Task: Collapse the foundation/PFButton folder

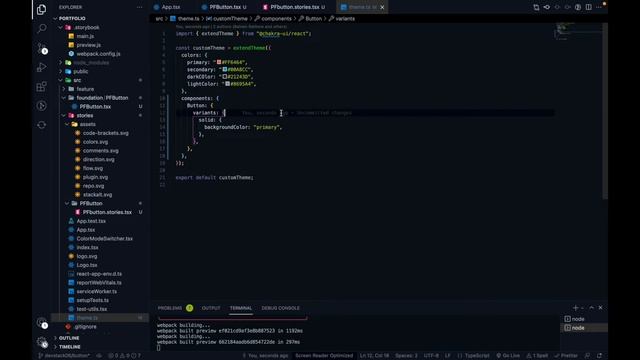Action: point(64,98)
